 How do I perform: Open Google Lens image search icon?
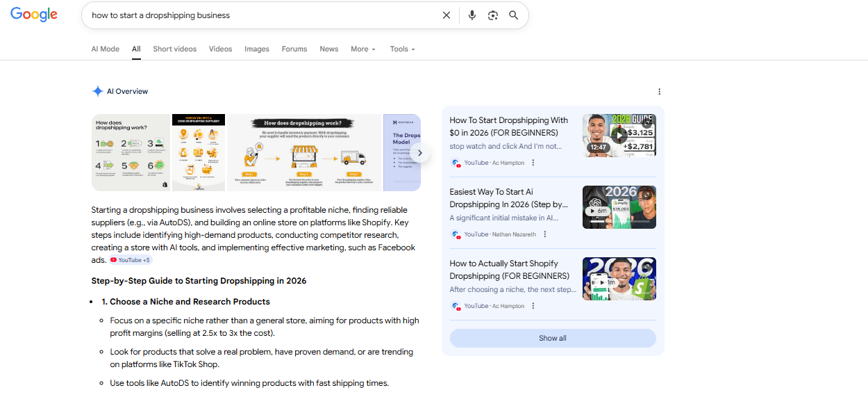pyautogui.click(x=493, y=15)
